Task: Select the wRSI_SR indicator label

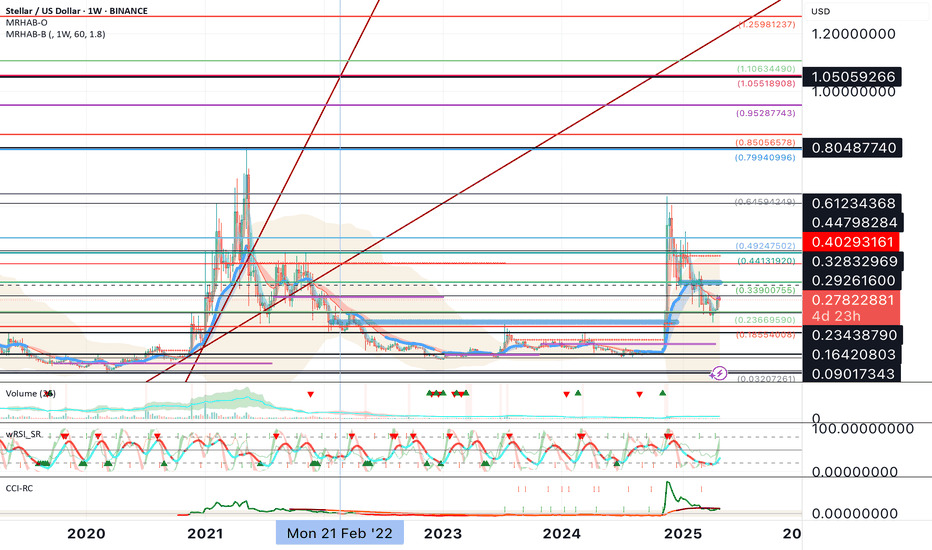Action: click(x=24, y=434)
